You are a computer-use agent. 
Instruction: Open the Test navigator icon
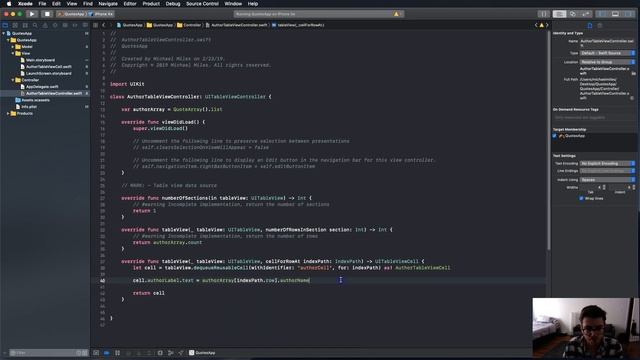[x=55, y=25]
